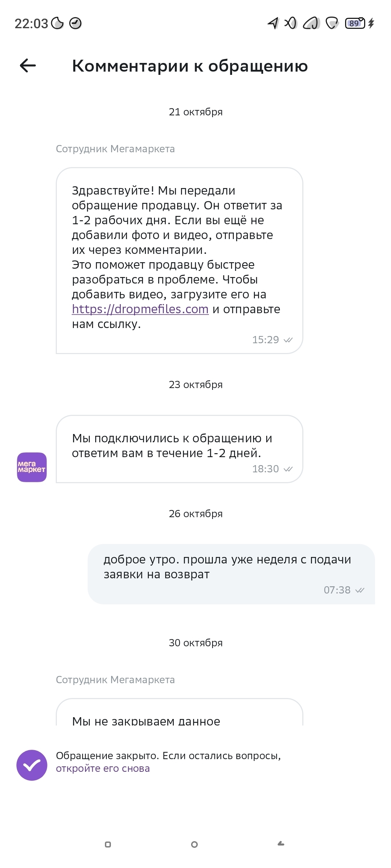
Task: Reopen the request via "откройте его снова"
Action: [103, 769]
